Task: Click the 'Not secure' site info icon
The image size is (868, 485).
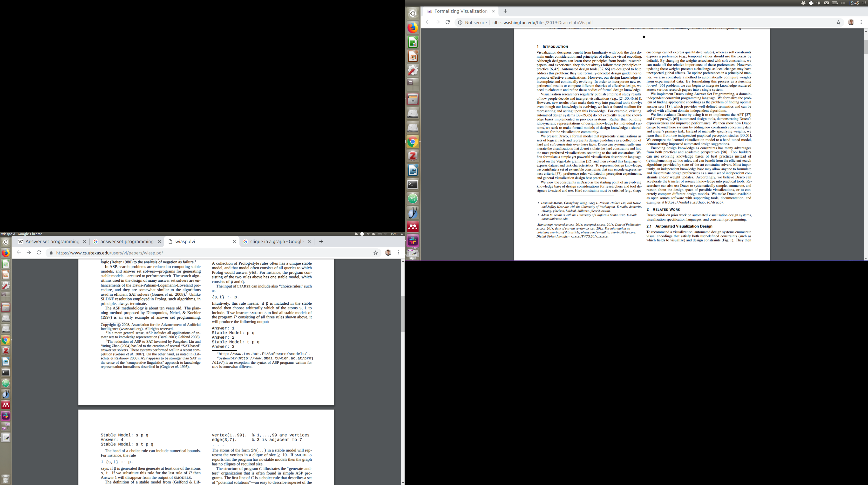Action: pos(460,23)
